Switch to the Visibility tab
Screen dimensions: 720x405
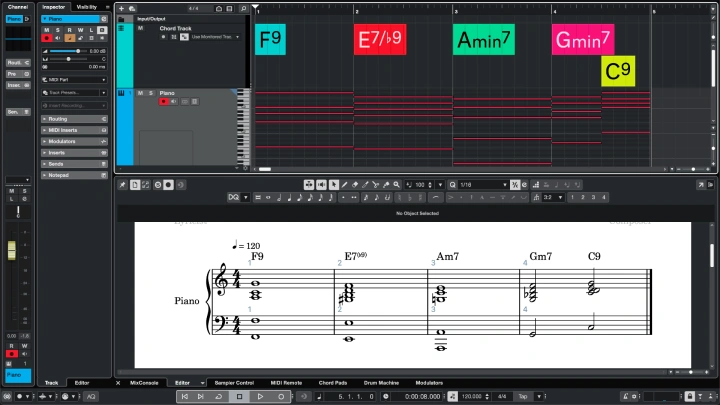click(87, 7)
